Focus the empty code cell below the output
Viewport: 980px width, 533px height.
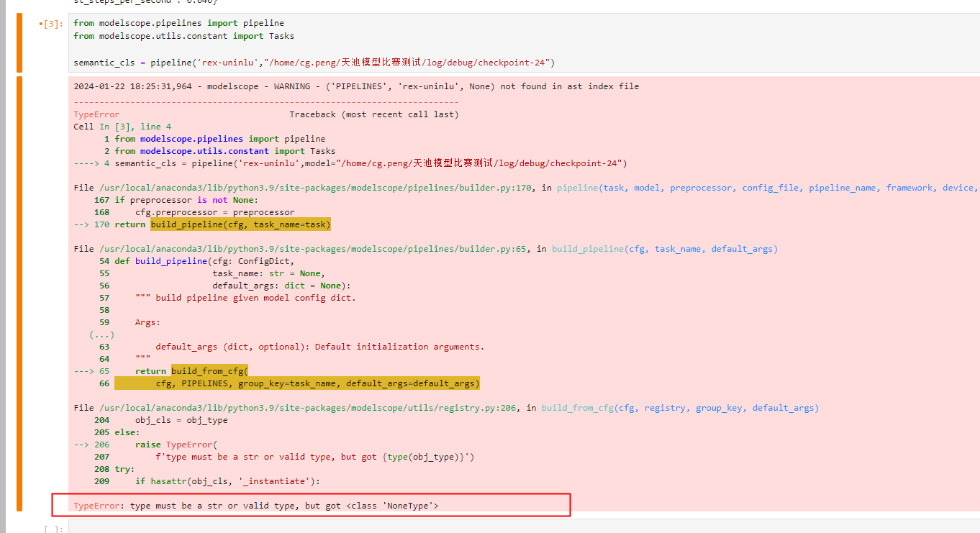tap(524, 527)
